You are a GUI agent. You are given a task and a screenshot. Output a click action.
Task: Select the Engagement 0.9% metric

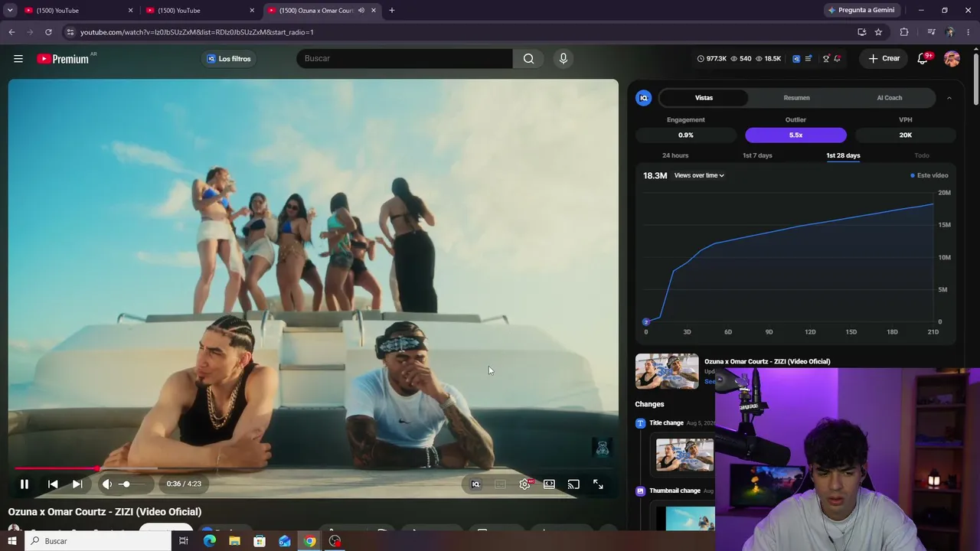pos(685,135)
